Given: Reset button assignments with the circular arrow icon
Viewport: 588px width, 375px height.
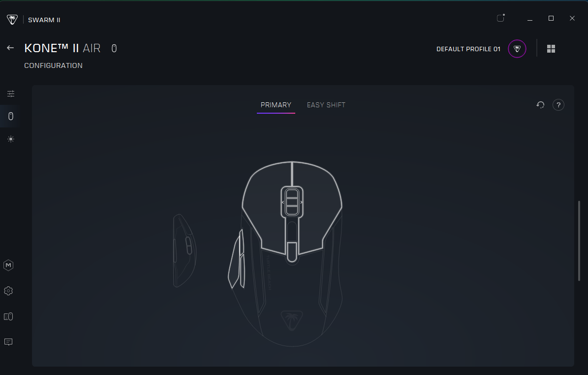Looking at the screenshot, I should [540, 105].
